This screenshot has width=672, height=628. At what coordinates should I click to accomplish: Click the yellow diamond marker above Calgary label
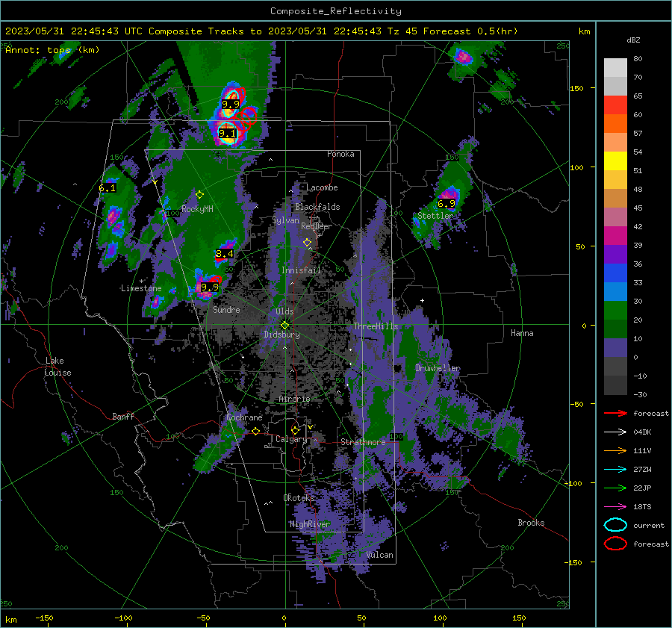point(295,430)
